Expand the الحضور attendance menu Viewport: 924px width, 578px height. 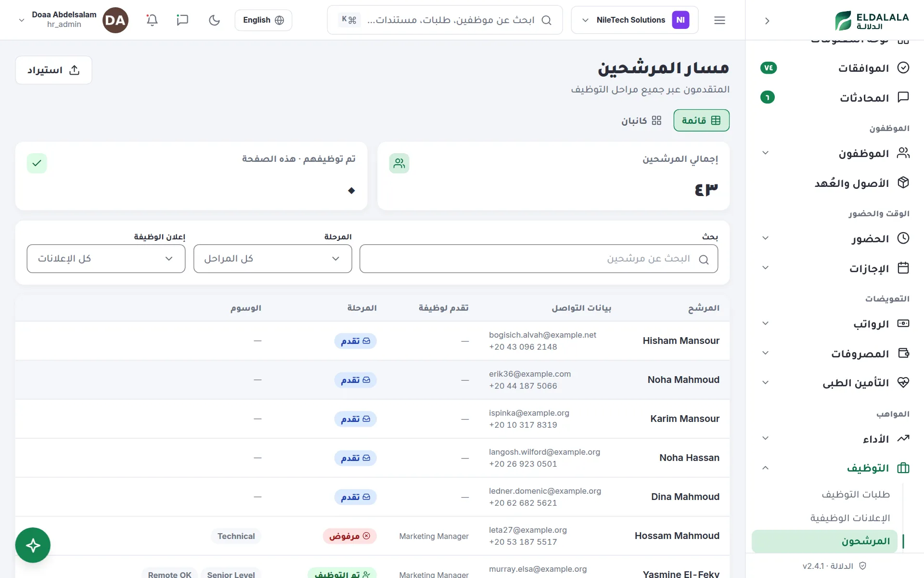[835, 238]
